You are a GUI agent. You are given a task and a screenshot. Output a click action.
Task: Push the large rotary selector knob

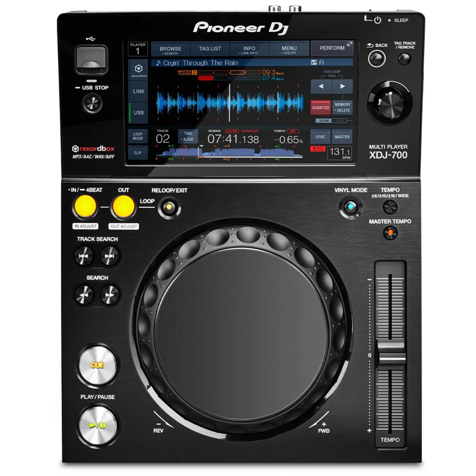point(390,103)
